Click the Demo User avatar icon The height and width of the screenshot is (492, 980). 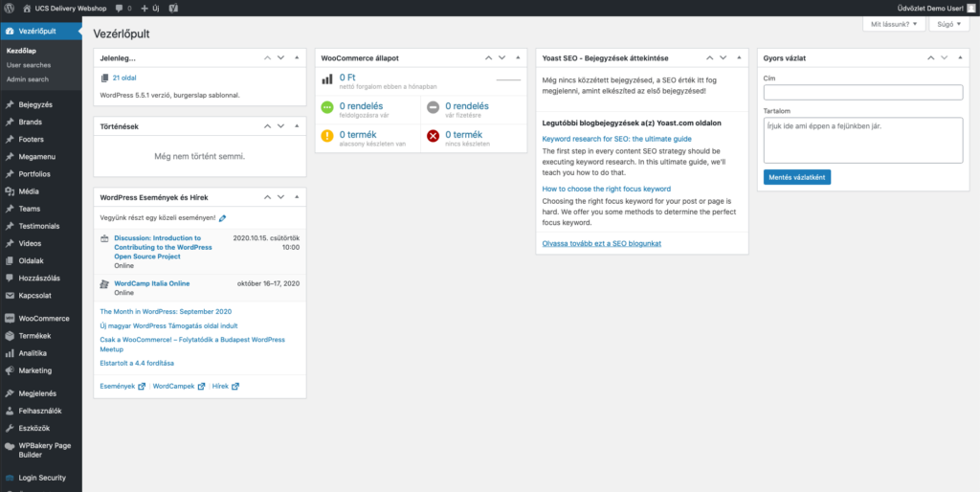click(x=972, y=8)
